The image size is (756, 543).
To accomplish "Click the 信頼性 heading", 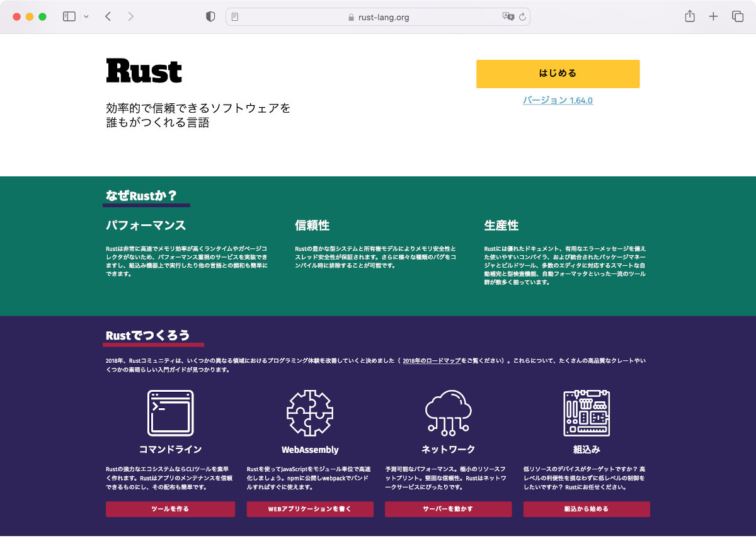I will click(312, 226).
